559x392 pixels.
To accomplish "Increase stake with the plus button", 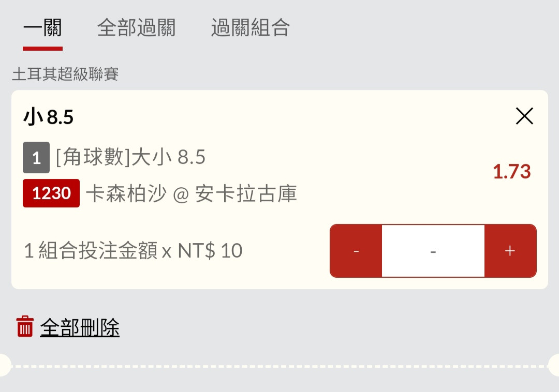I will 510,251.
